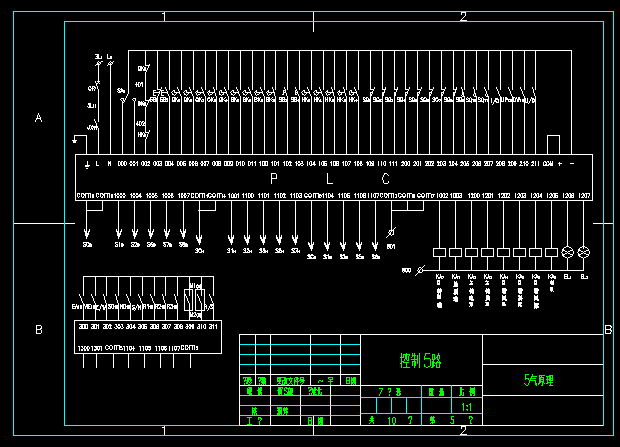Click PLC input terminal 100
This screenshot has width=620, height=447.
coord(263,164)
